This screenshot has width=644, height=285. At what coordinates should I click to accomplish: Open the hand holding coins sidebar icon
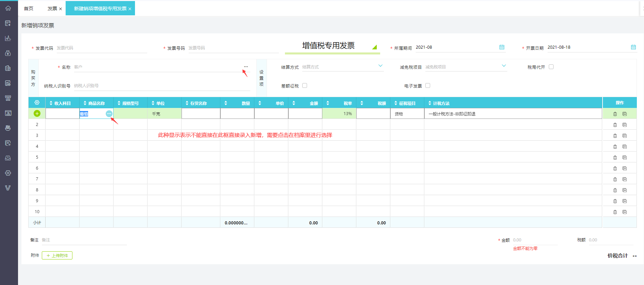tap(8, 128)
